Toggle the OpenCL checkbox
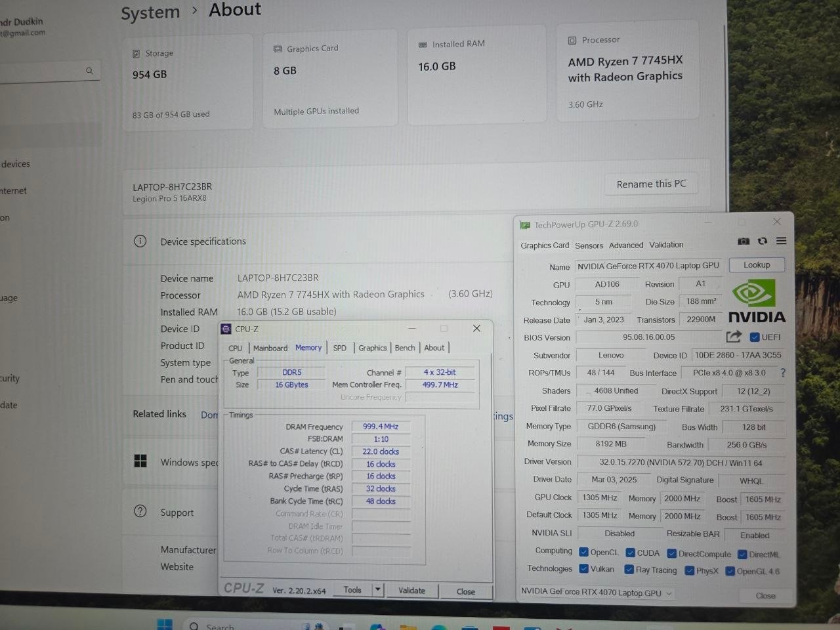The height and width of the screenshot is (630, 840). [x=583, y=552]
